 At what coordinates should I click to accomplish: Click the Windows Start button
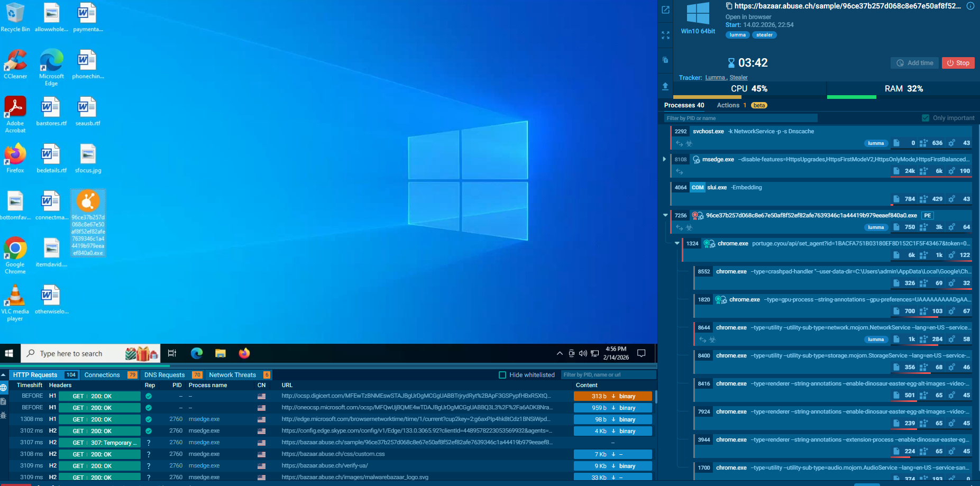point(9,353)
